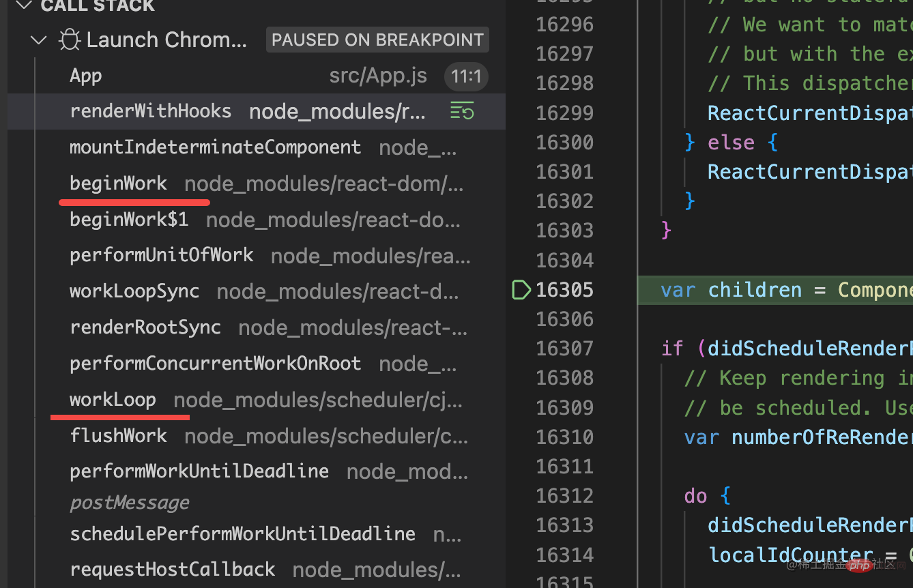Select the schedulePerformWorkUntilDeadline stack frame
Viewport: 913px width, 588px height.
[257, 533]
